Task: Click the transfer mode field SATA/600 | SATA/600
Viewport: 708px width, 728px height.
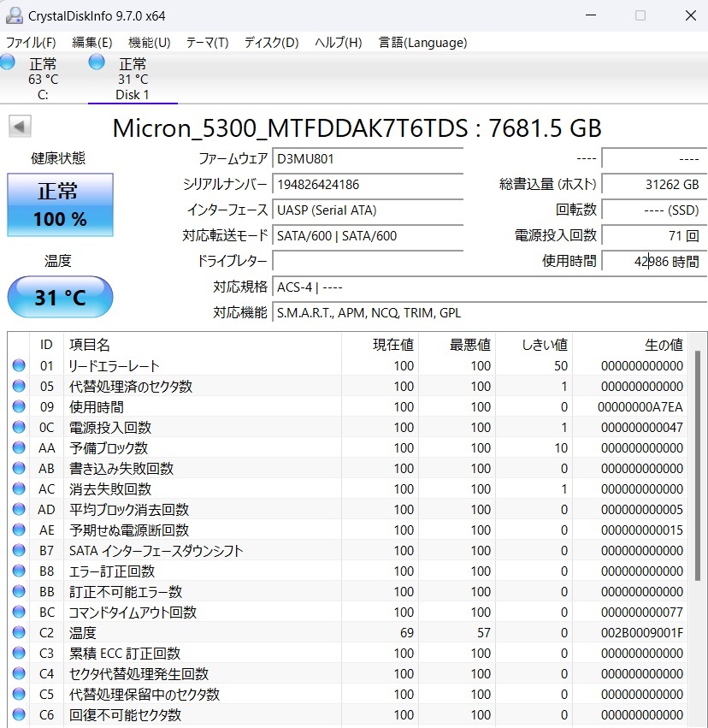Action: (x=368, y=235)
